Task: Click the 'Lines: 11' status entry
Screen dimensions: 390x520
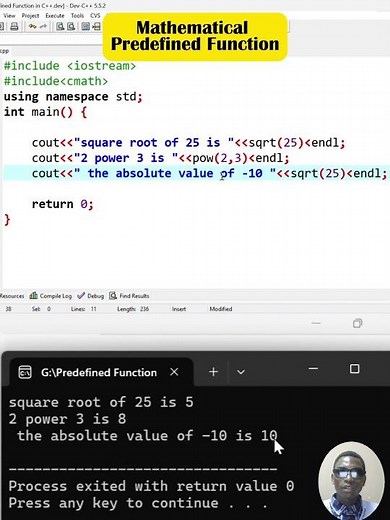Action: click(84, 309)
